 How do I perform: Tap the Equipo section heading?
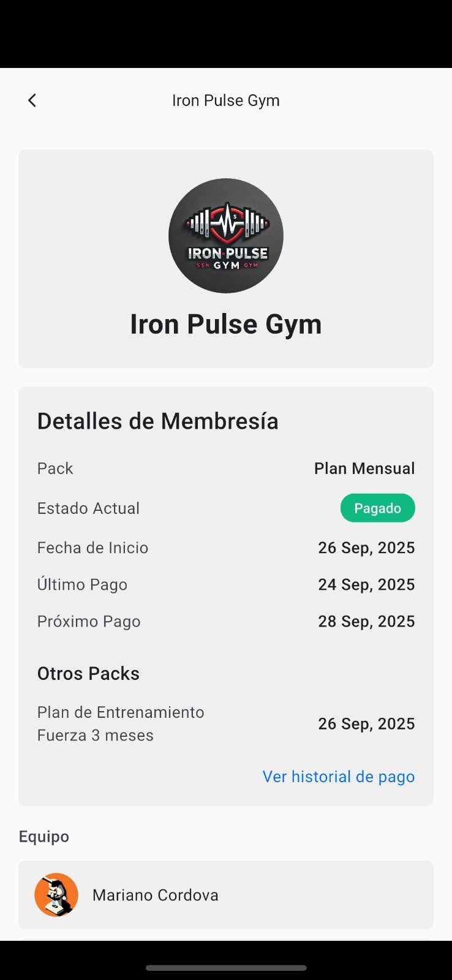click(x=44, y=837)
